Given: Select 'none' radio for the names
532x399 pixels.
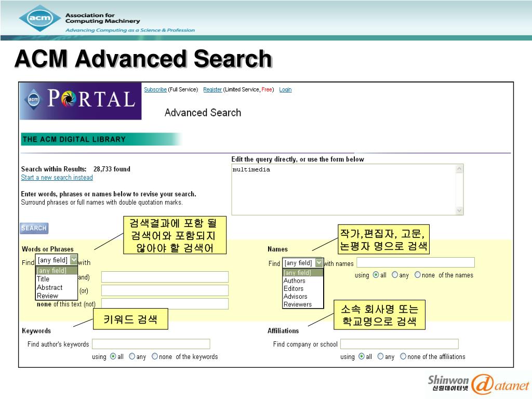Looking at the screenshot, I should coord(417,275).
